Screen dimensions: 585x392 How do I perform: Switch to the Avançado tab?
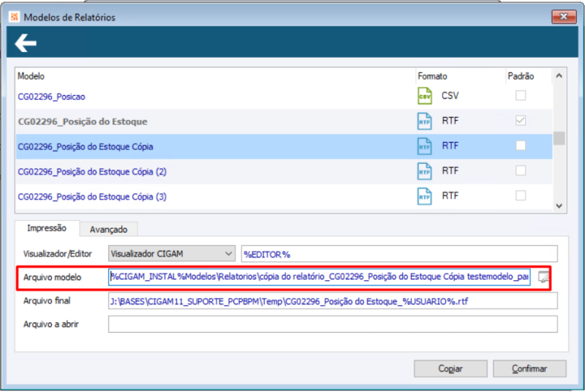click(x=108, y=230)
